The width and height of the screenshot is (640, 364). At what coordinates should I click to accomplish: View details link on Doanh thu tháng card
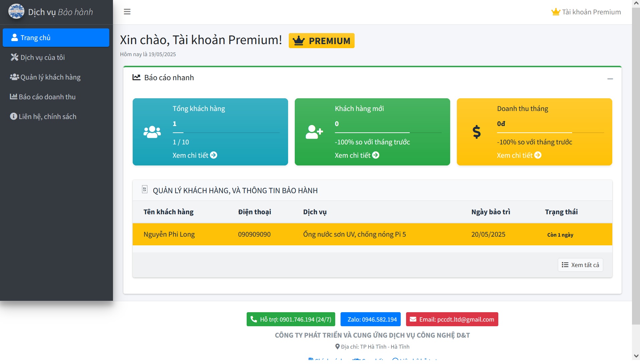pos(519,155)
